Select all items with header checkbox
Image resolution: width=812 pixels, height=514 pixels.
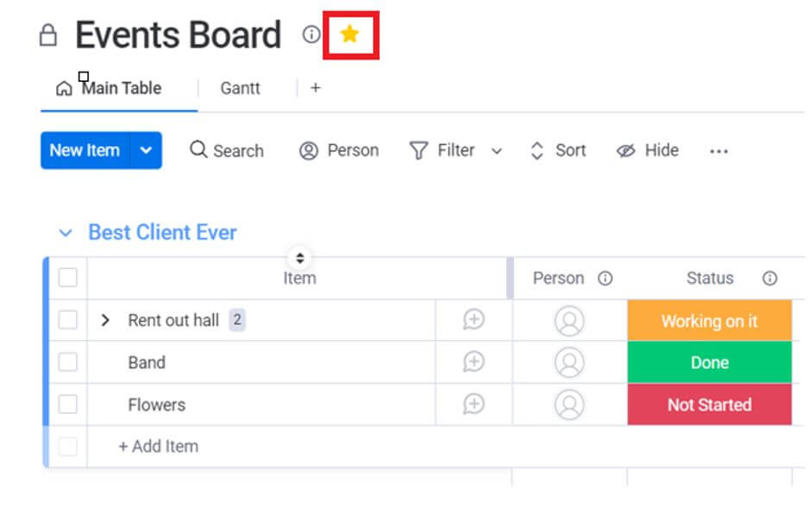click(68, 278)
